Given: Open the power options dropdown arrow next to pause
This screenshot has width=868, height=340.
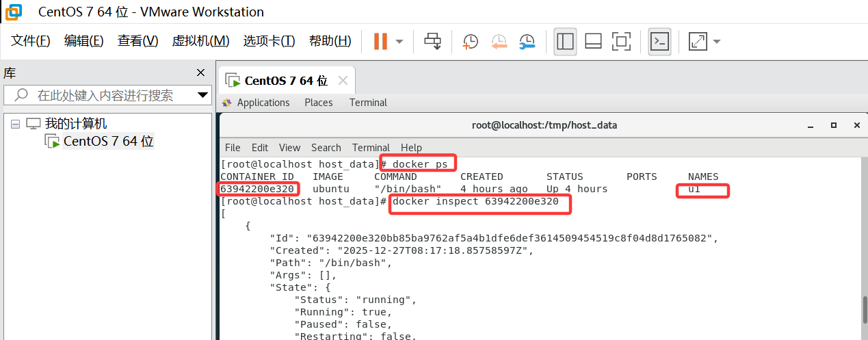Looking at the screenshot, I should coord(399,41).
